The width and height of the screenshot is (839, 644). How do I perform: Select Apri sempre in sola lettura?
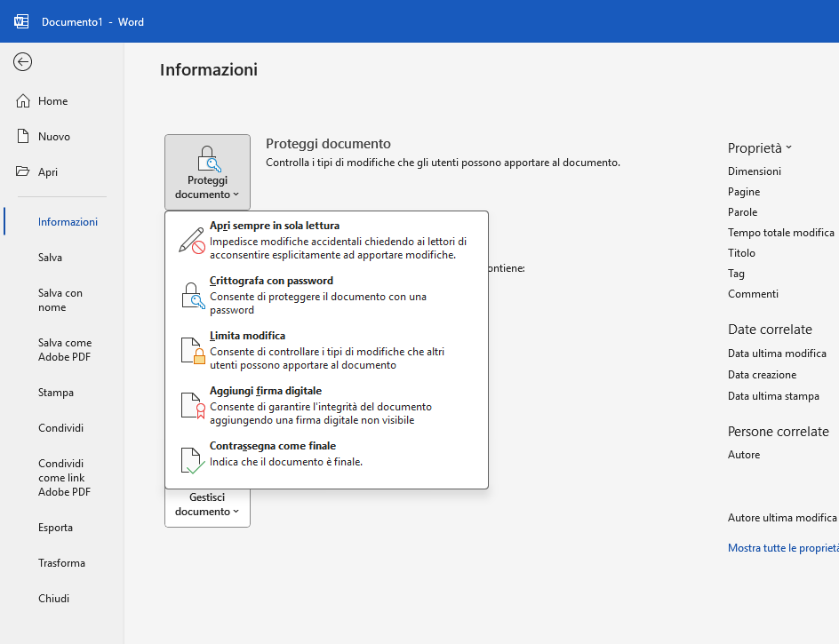274,226
